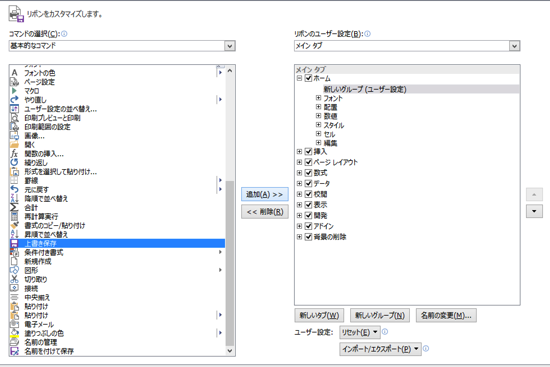The height and width of the screenshot is (367, 550).
Task: Click the << 削除(R) button
Action: (265, 212)
